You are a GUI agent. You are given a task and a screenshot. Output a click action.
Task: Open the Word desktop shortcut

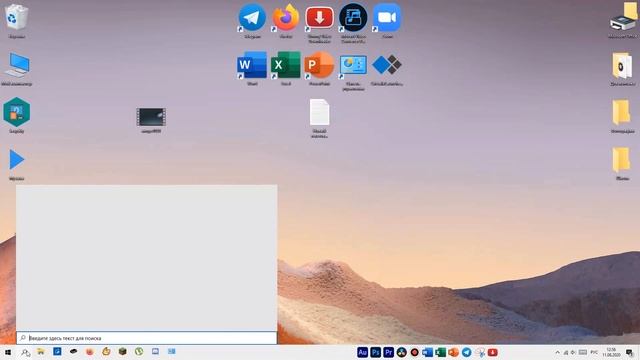(x=252, y=65)
